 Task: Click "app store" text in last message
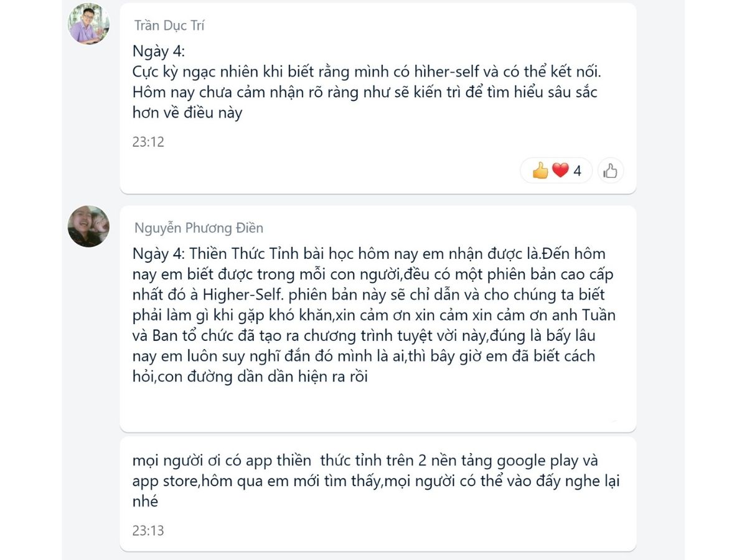point(162,482)
